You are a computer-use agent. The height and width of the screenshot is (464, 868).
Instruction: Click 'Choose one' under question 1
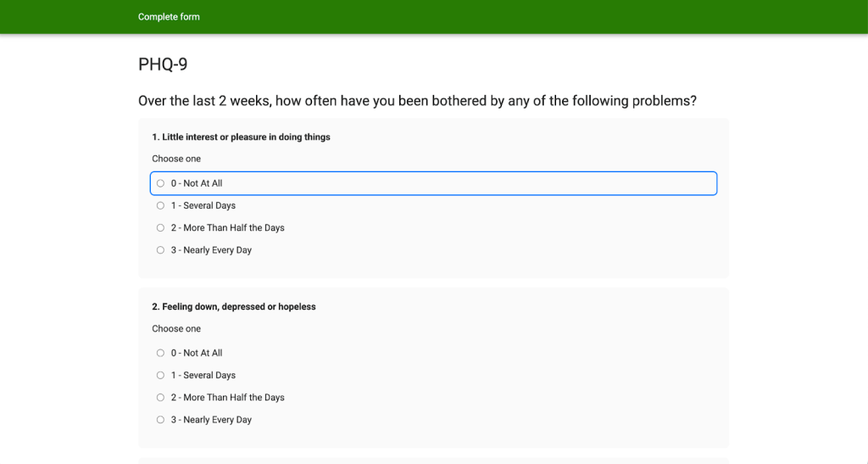tap(176, 159)
